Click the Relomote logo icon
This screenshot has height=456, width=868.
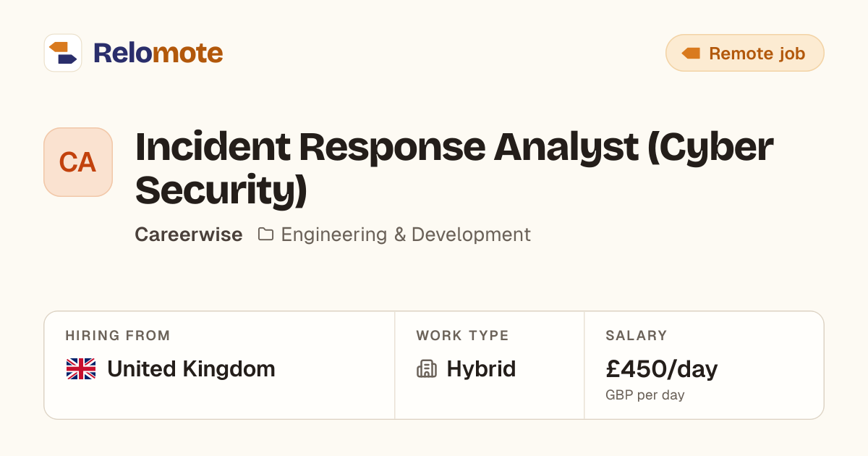tap(63, 53)
